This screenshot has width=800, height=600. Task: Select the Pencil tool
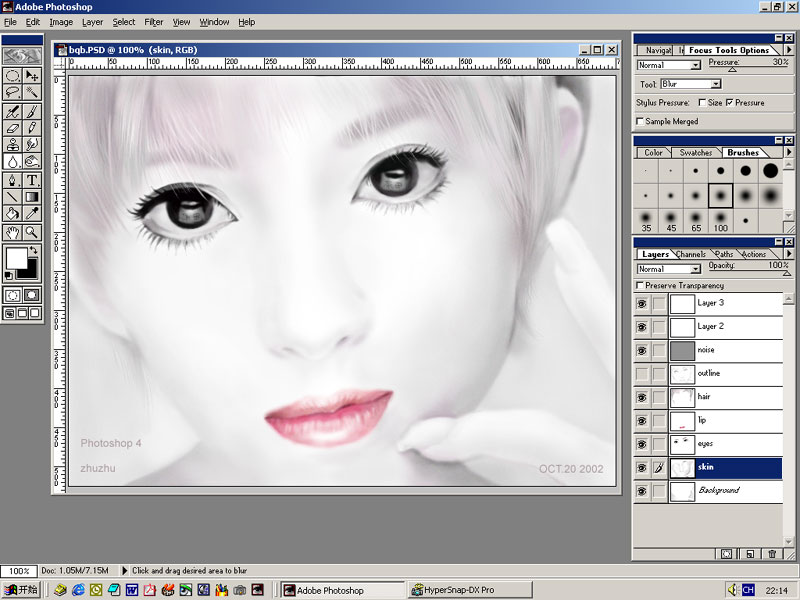pyautogui.click(x=32, y=128)
